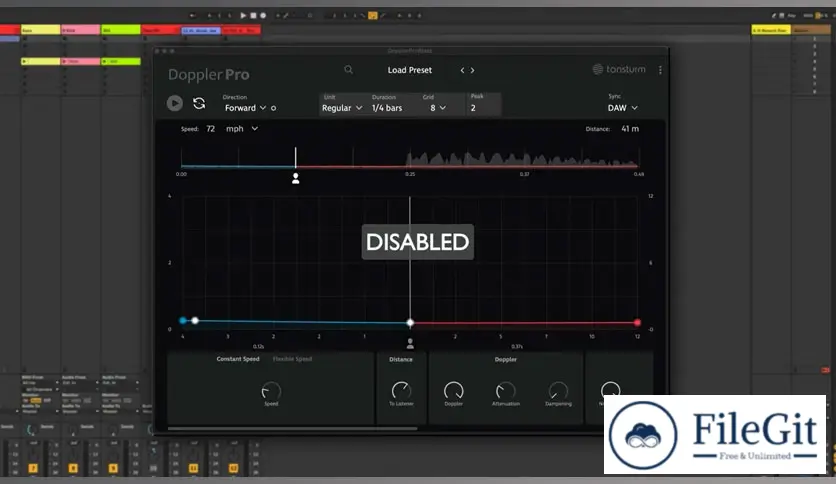Toggle the small circle next to Forward
The height and width of the screenshot is (484, 836).
[x=274, y=108]
